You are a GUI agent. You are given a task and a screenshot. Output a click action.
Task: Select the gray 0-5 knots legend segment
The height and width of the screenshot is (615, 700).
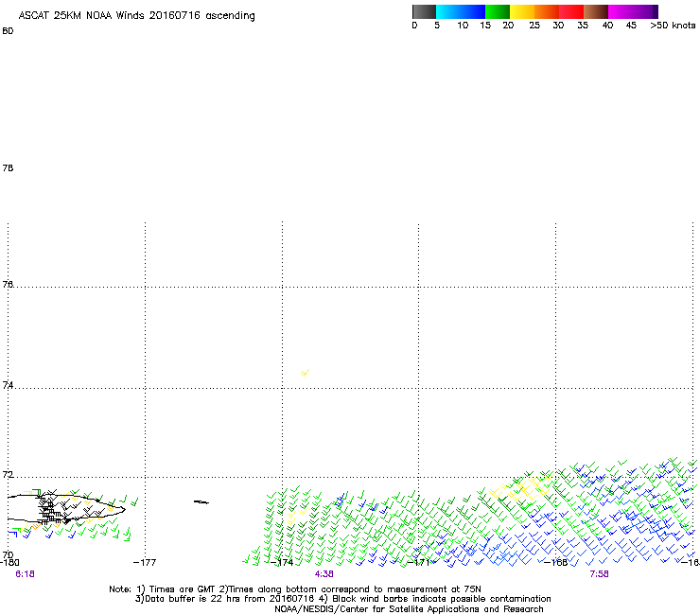(424, 11)
